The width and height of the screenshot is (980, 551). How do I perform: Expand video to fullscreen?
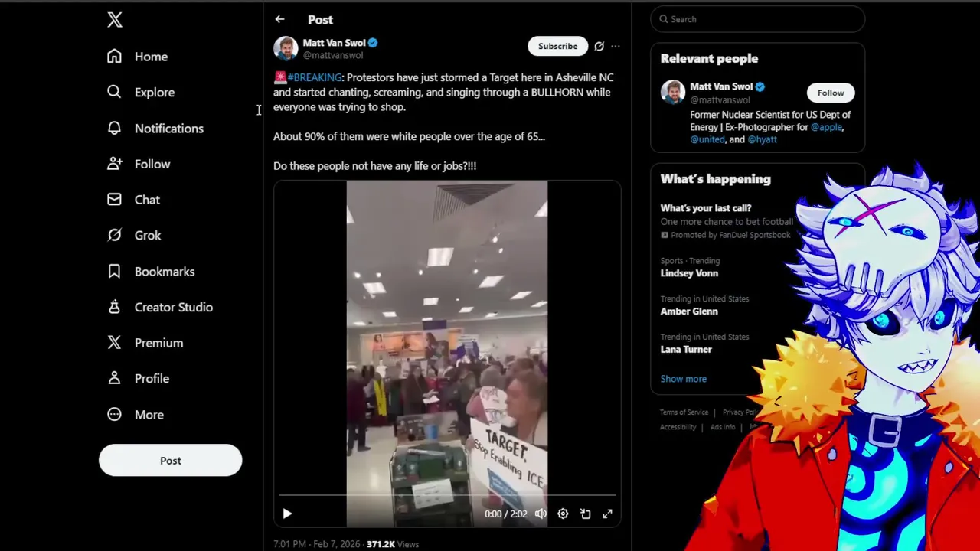(607, 514)
